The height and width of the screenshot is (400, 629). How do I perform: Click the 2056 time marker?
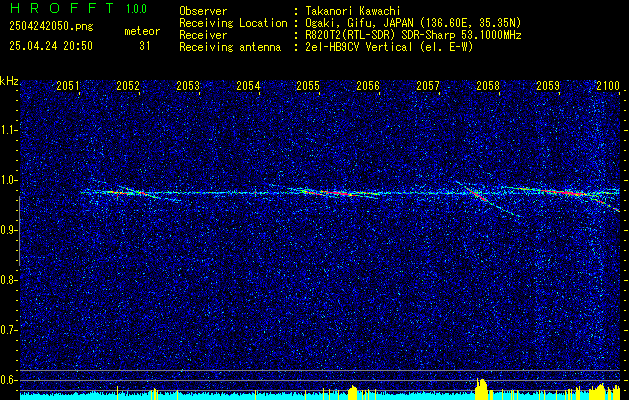[368, 85]
